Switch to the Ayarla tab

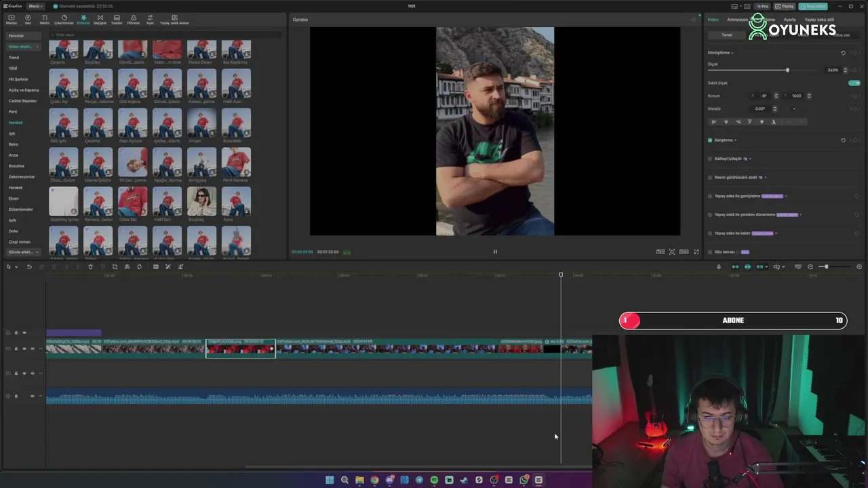pos(789,20)
